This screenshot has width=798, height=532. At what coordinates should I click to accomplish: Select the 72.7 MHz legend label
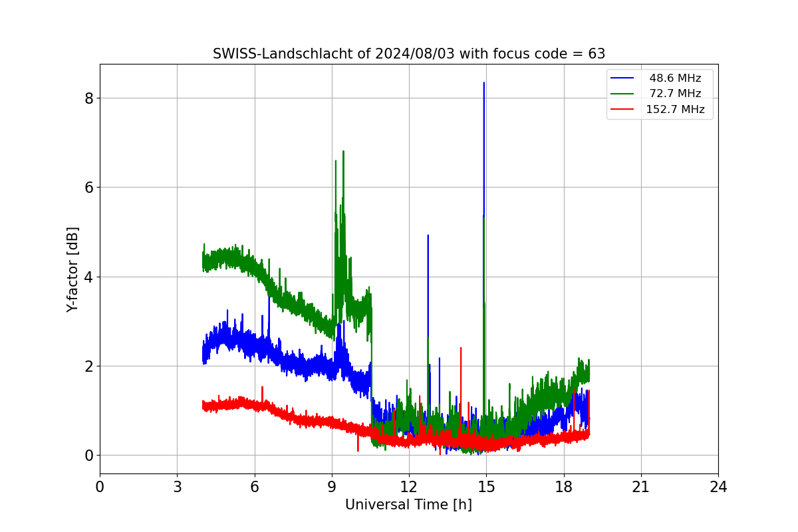(675, 94)
